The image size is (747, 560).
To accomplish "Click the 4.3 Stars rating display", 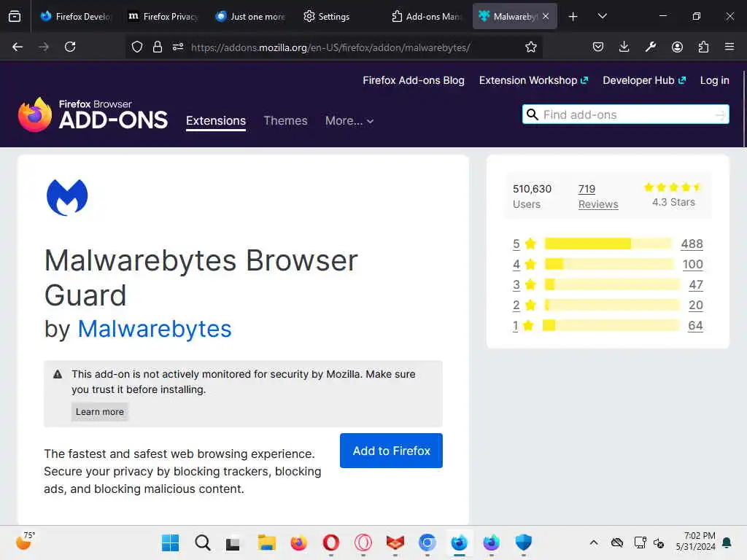I will (x=673, y=195).
